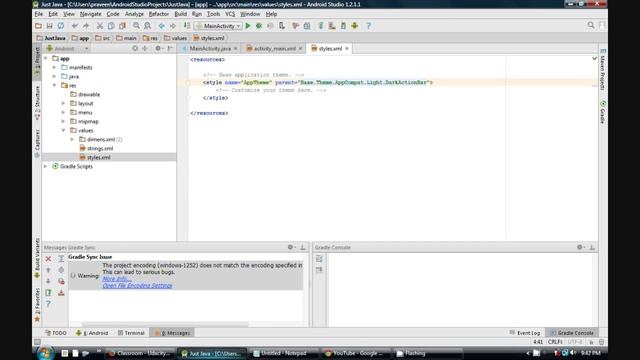Click Expand All icon in Messages panel

(61, 259)
